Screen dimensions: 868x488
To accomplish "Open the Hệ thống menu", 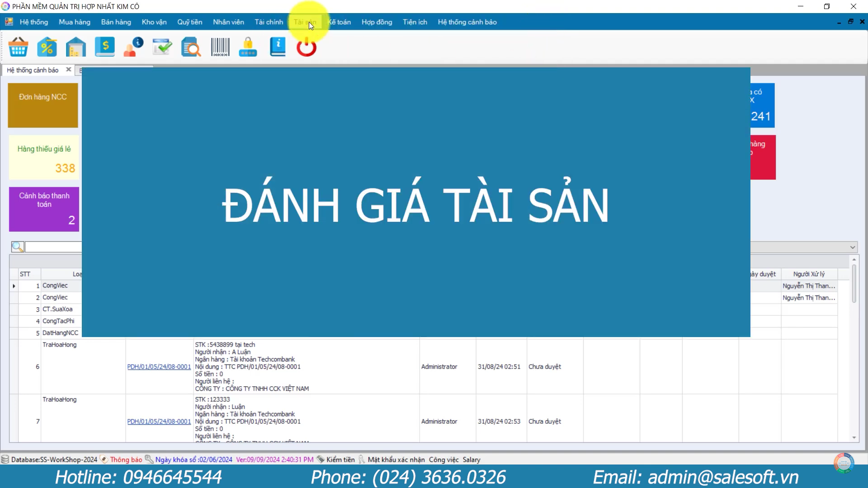I will pyautogui.click(x=34, y=22).
